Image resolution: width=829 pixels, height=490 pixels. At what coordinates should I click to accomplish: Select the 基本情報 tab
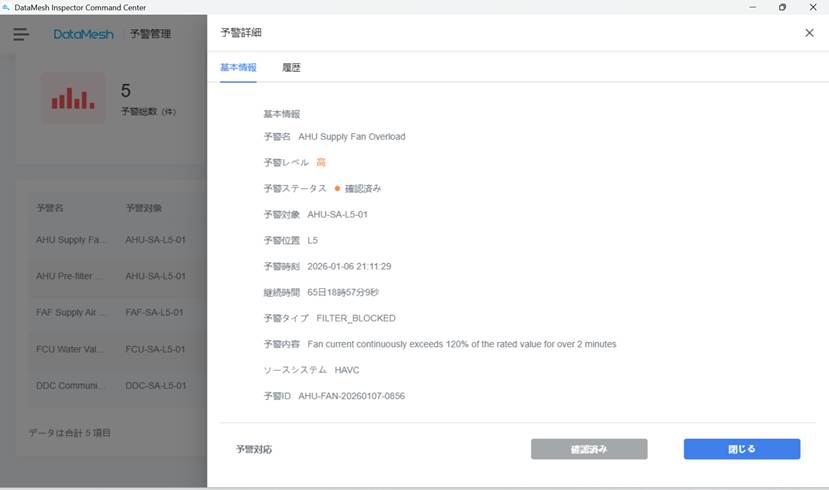tap(238, 68)
